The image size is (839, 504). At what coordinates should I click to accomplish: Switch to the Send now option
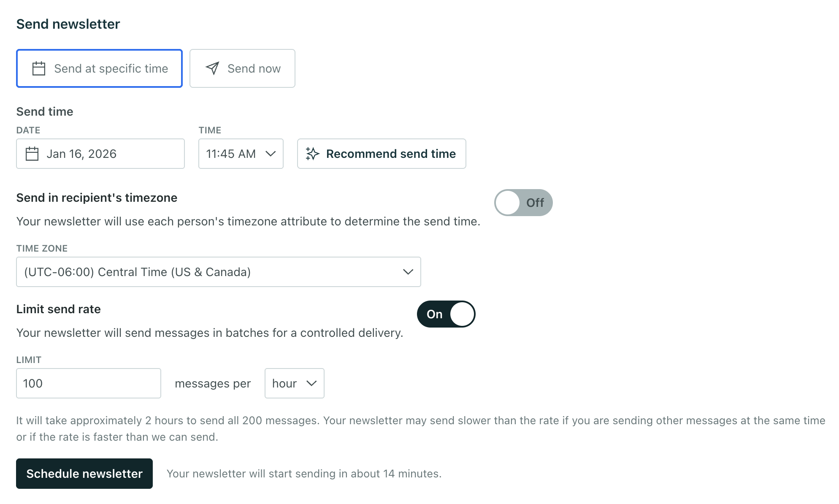click(242, 68)
